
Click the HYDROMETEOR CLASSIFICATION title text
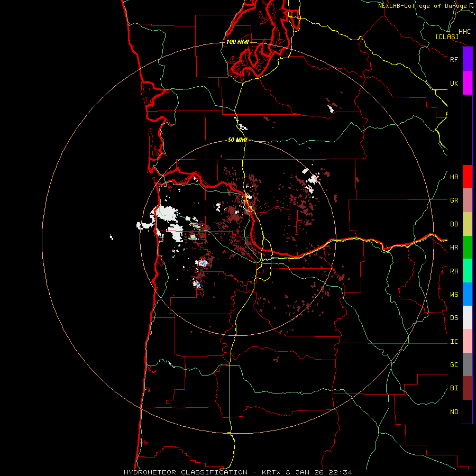[x=186, y=472]
